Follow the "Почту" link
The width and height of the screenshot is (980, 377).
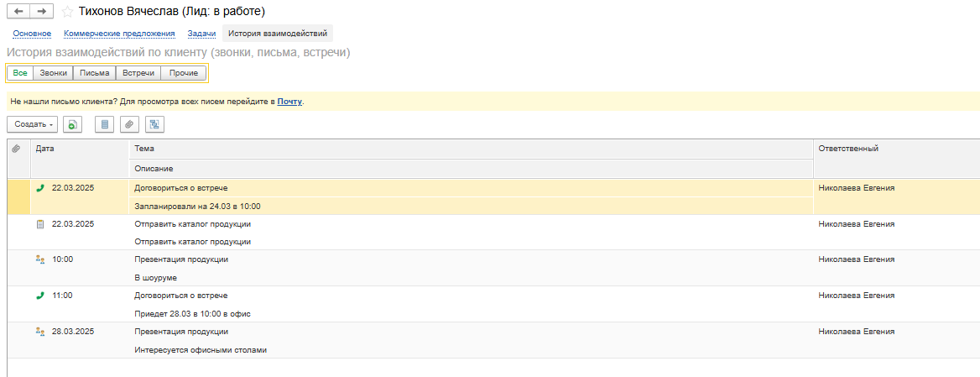[x=289, y=102]
